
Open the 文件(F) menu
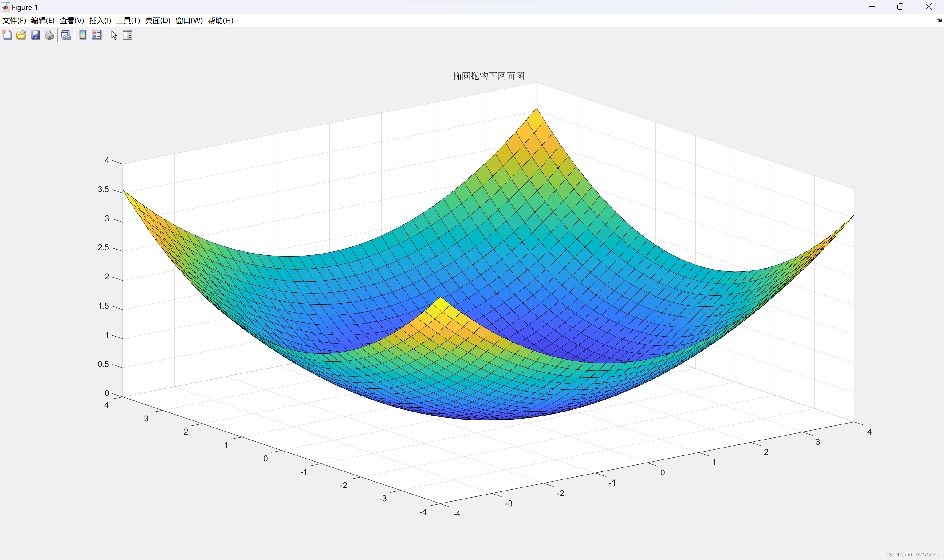[x=14, y=20]
